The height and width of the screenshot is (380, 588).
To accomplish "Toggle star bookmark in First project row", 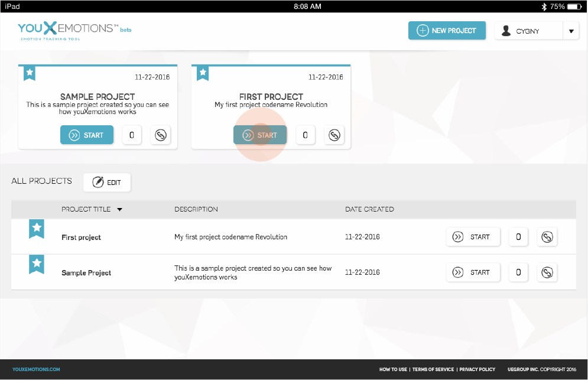I will point(37,228).
